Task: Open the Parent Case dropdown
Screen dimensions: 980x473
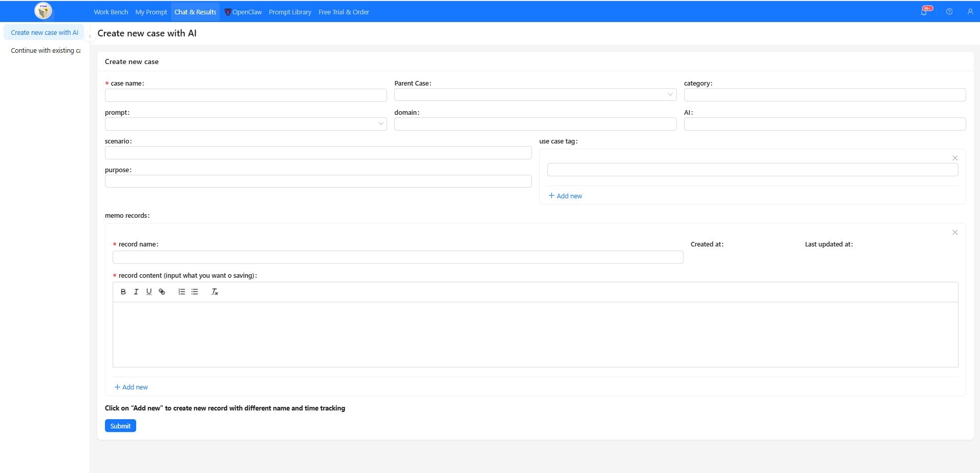Action: [670, 95]
